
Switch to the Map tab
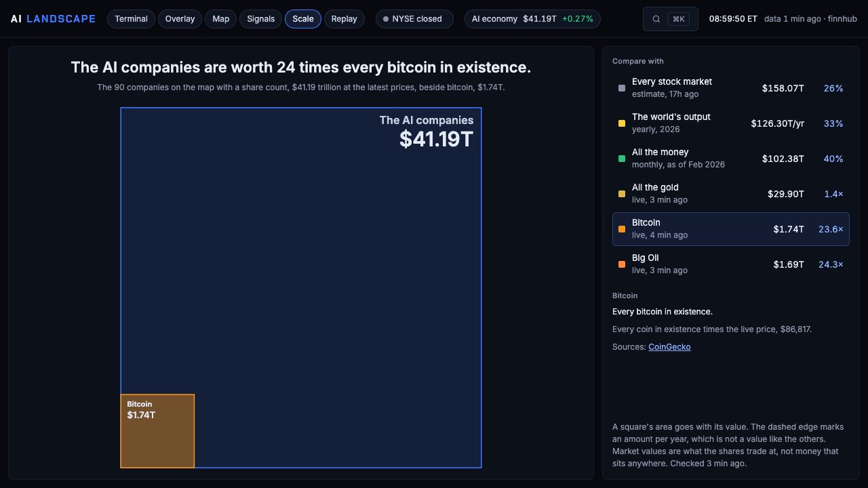coord(221,19)
